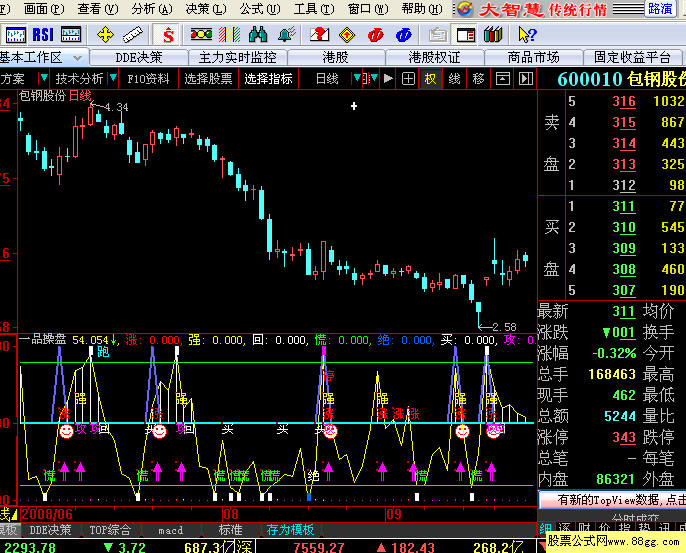Click the panel chart icon next to RSI
686x553 pixels.
(71, 35)
